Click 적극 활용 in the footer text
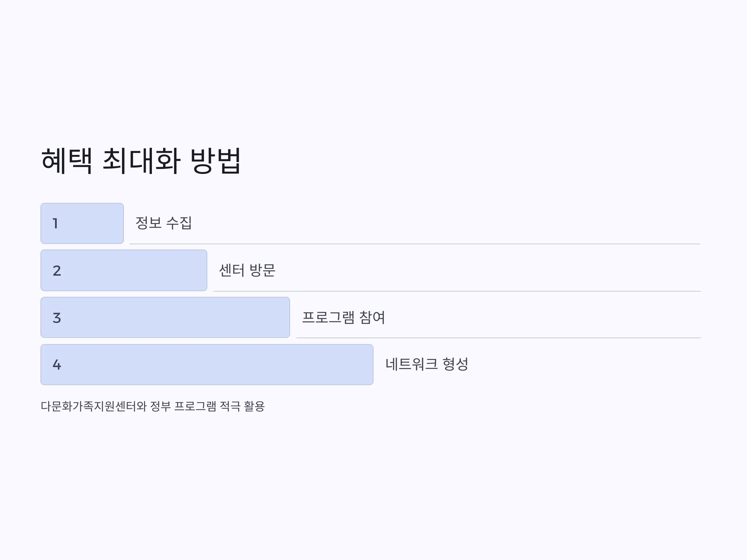The image size is (747, 560). [242, 406]
